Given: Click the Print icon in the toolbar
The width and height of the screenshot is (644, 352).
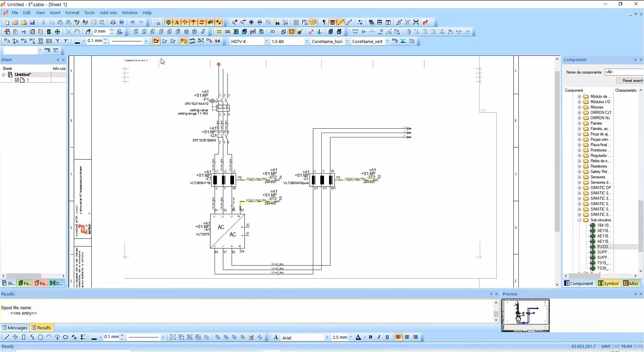Looking at the screenshot, I should point(113,22).
